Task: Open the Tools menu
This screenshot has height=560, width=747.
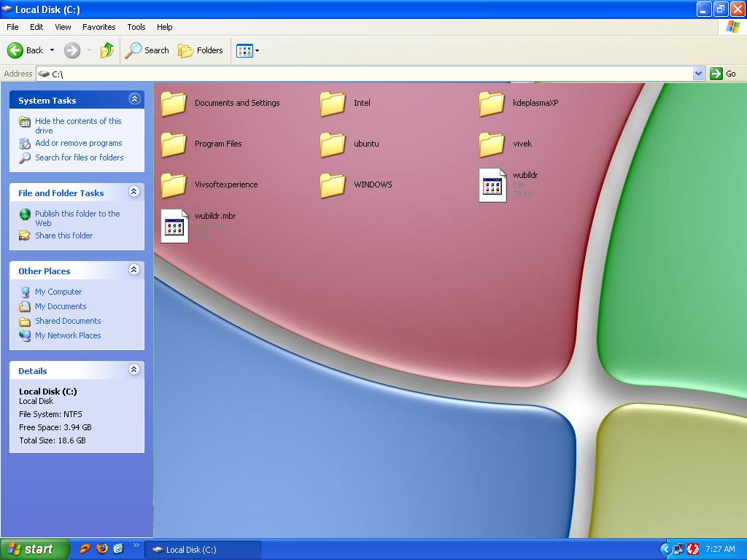Action: pos(136,27)
